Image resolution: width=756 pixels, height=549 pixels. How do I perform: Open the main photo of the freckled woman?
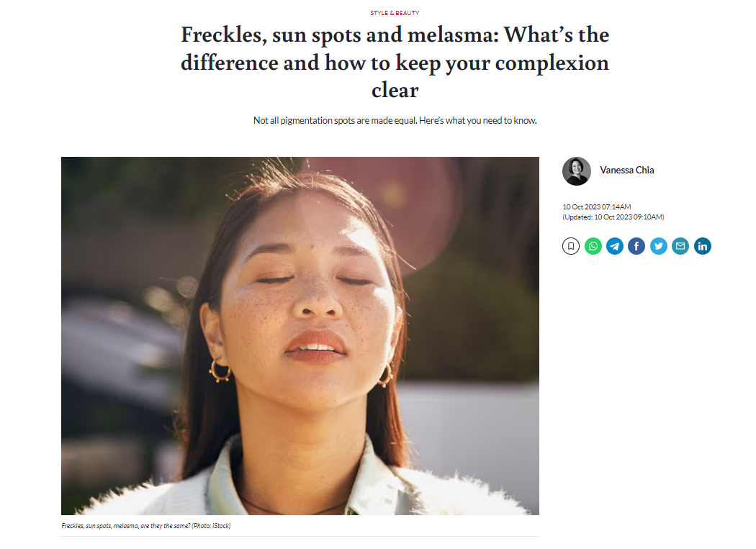click(x=300, y=336)
